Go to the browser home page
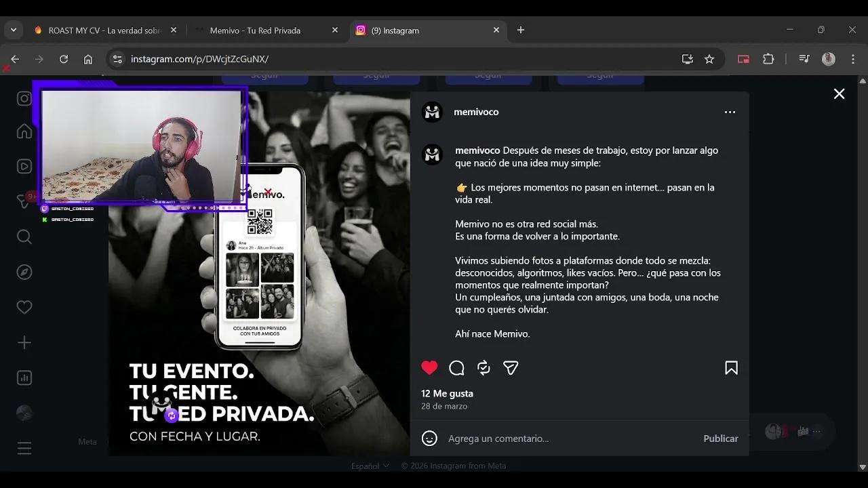 tap(88, 59)
